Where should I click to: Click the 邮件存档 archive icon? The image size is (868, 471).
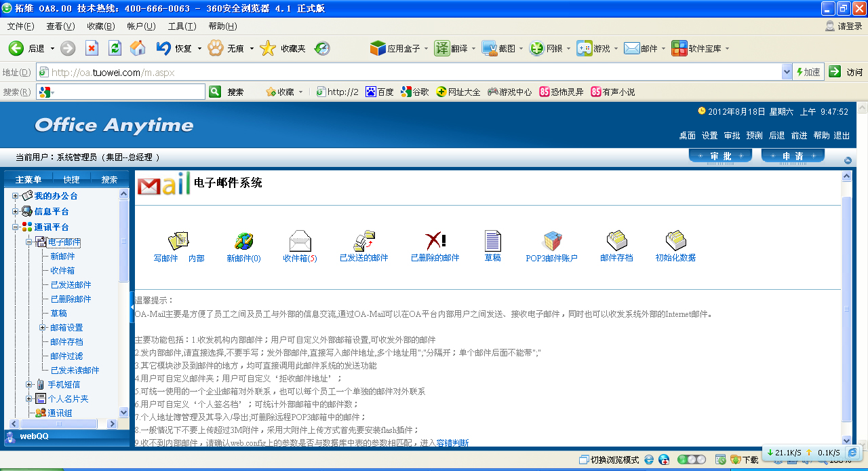click(616, 242)
